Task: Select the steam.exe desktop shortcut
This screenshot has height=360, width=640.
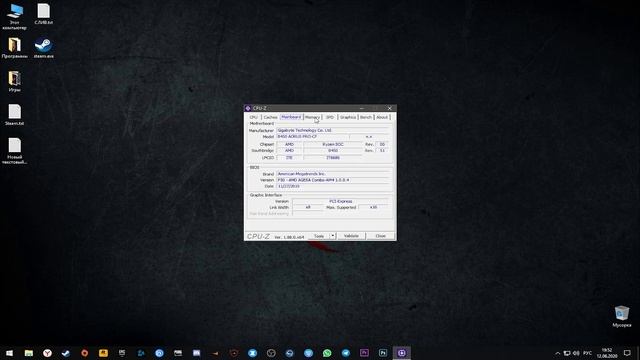Action: 44,48
